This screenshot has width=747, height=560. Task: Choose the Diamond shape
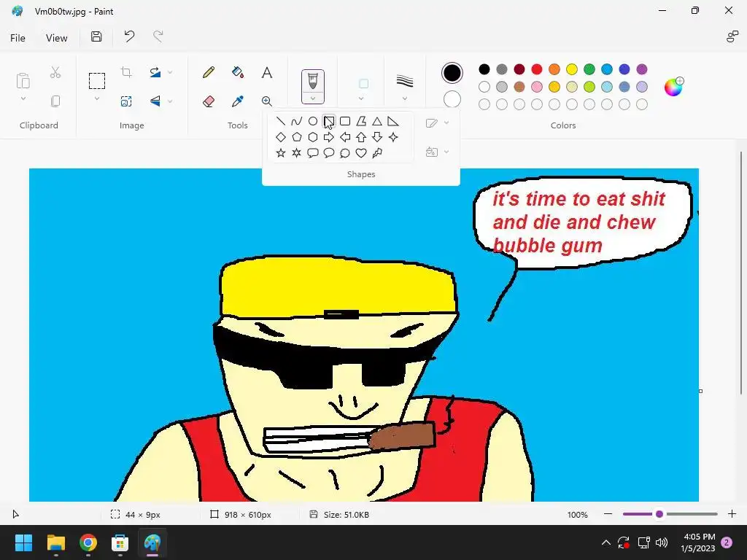[x=281, y=137]
